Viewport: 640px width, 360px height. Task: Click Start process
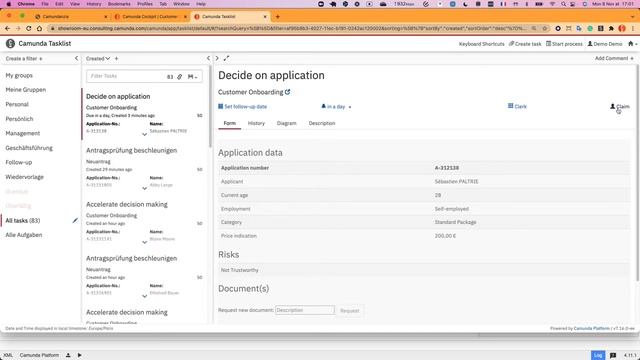pos(564,44)
